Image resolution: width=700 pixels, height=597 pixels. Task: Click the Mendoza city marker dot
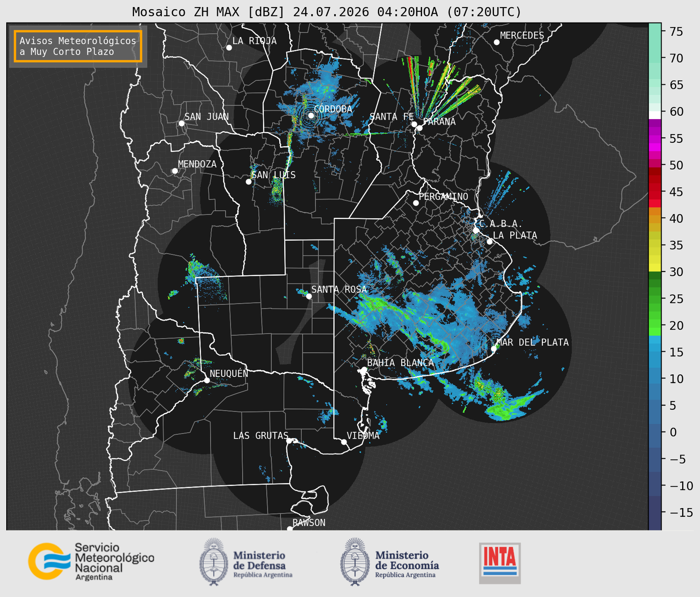175,171
